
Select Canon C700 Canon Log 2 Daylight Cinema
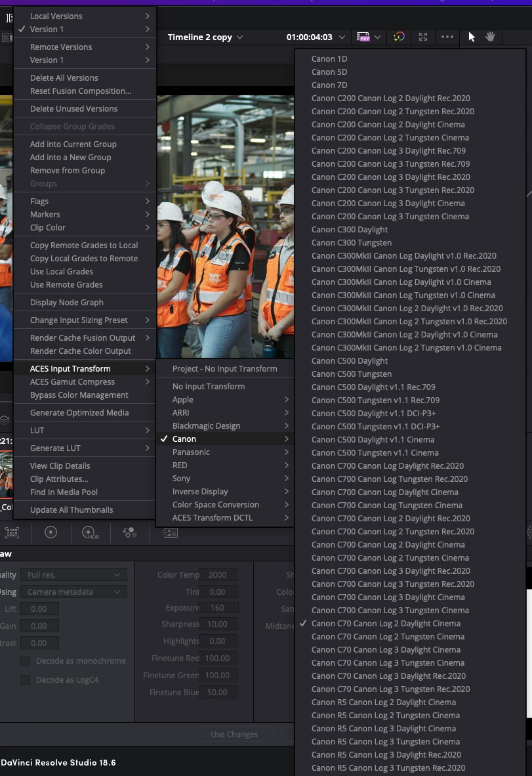(411, 544)
